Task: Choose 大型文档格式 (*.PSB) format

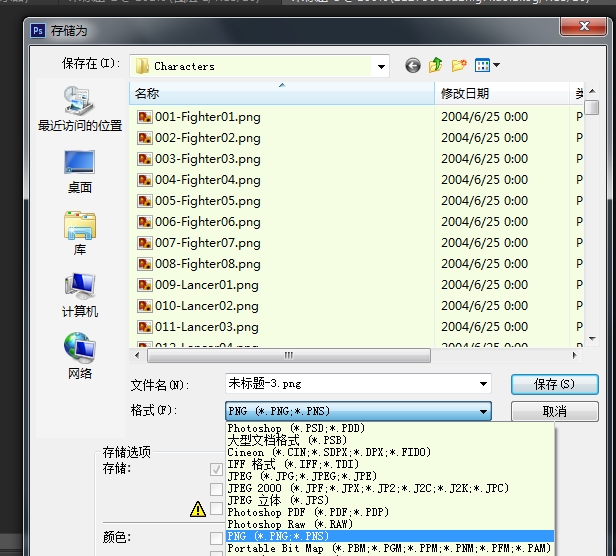Action: pos(390,440)
